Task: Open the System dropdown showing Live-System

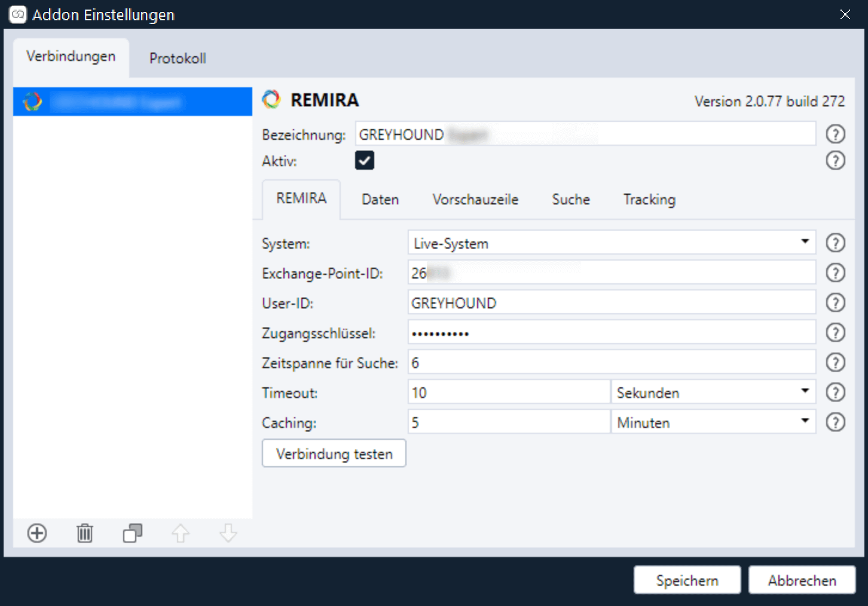Action: (612, 243)
